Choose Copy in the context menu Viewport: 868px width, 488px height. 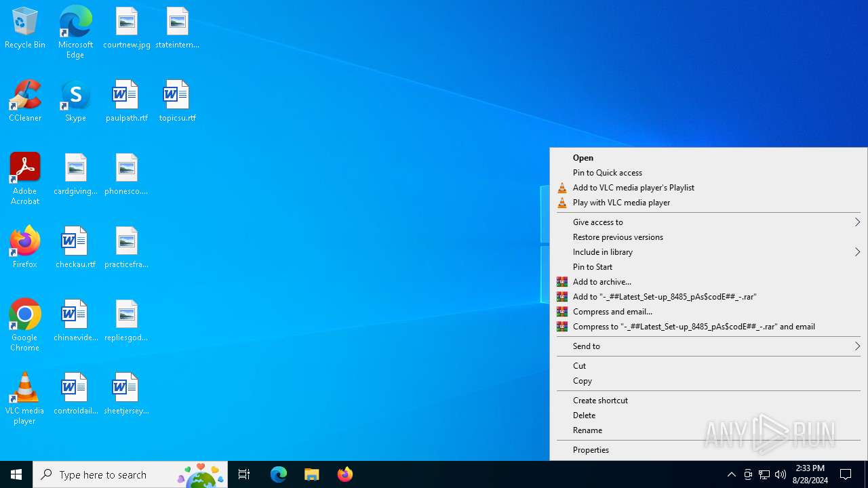point(709,381)
